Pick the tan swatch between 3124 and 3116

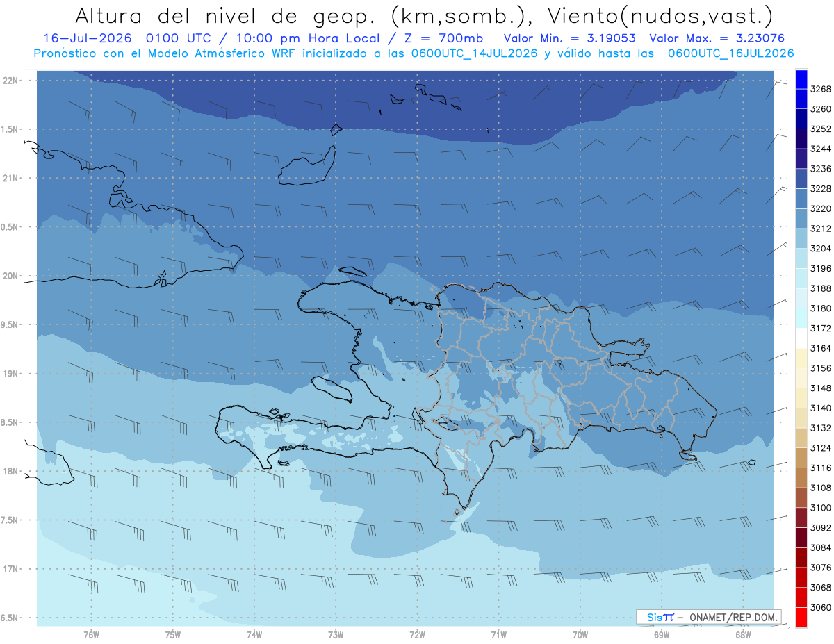click(801, 458)
